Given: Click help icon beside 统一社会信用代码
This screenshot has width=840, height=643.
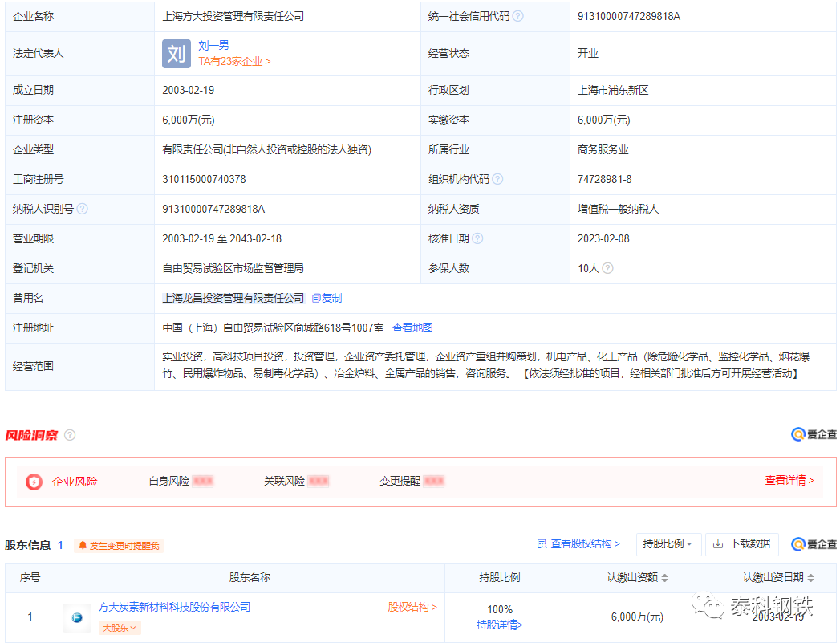Looking at the screenshot, I should [x=517, y=17].
